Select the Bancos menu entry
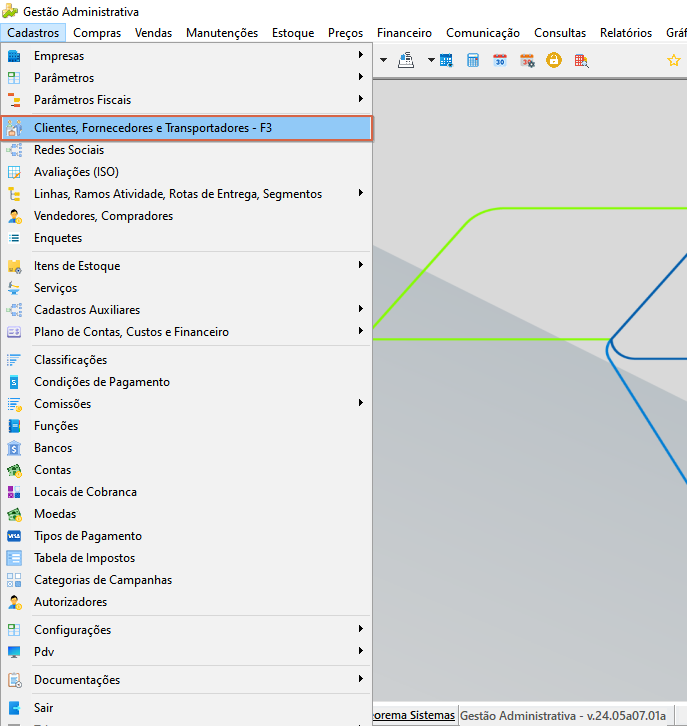 point(187,448)
